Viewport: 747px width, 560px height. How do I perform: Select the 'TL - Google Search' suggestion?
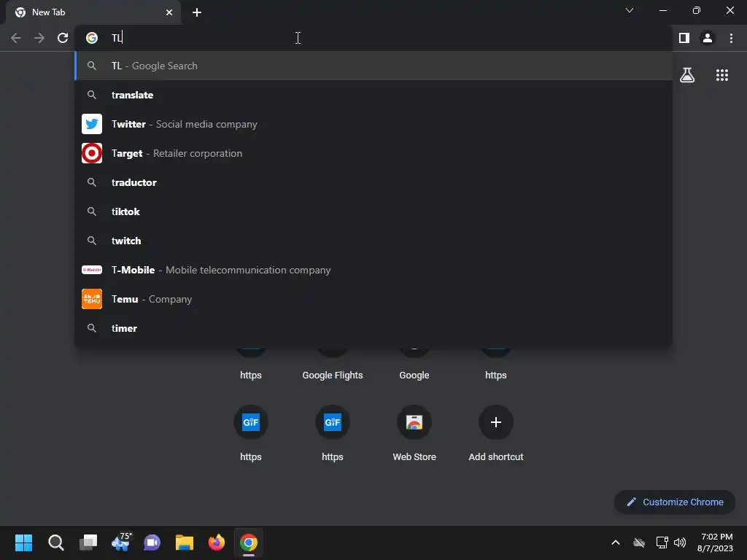point(373,66)
